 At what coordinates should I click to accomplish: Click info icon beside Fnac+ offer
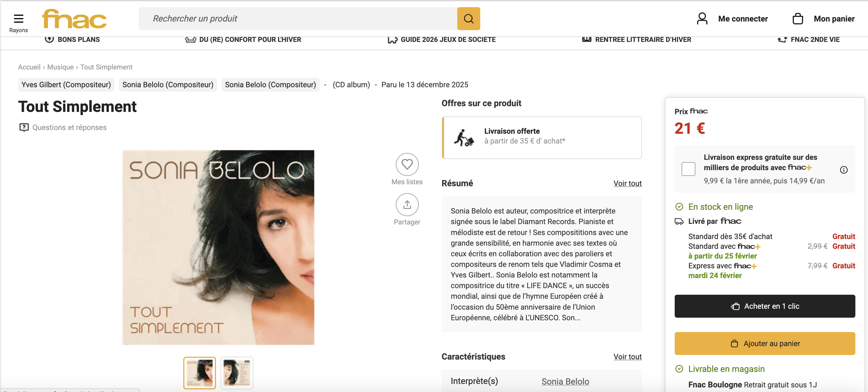point(843,170)
